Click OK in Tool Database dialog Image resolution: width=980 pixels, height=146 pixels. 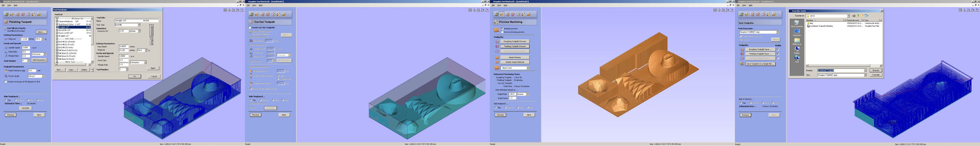pos(134,76)
